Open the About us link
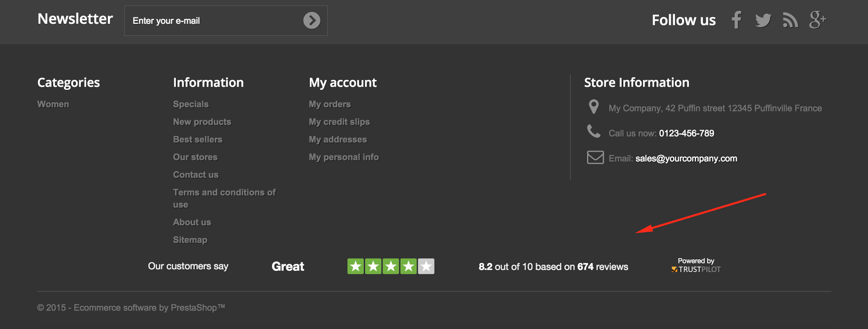868x329 pixels. 192,222
